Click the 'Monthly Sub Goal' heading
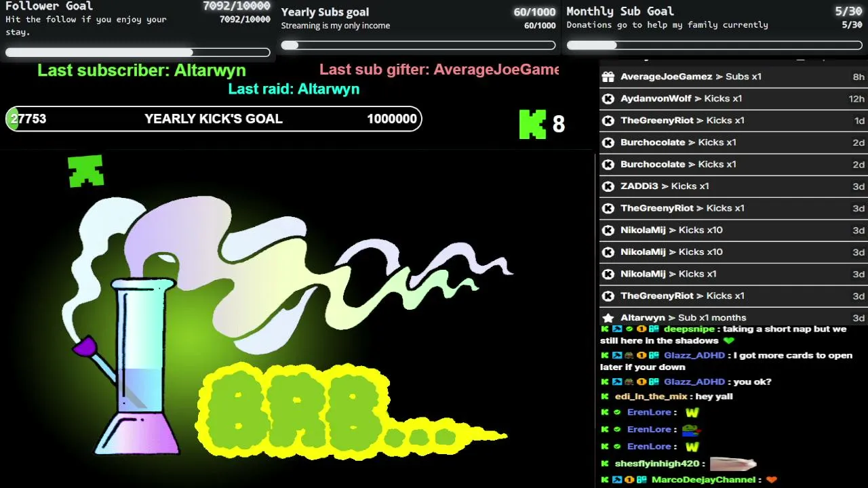 click(620, 12)
